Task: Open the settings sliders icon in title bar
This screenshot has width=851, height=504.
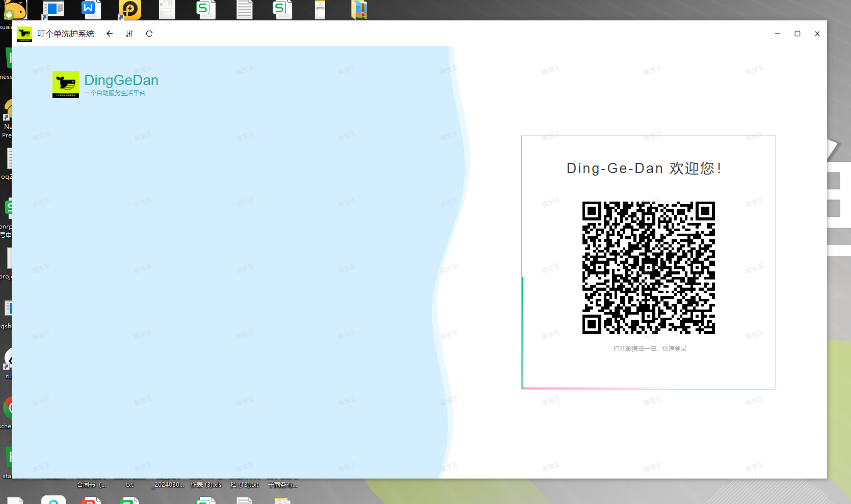Action: coord(129,34)
